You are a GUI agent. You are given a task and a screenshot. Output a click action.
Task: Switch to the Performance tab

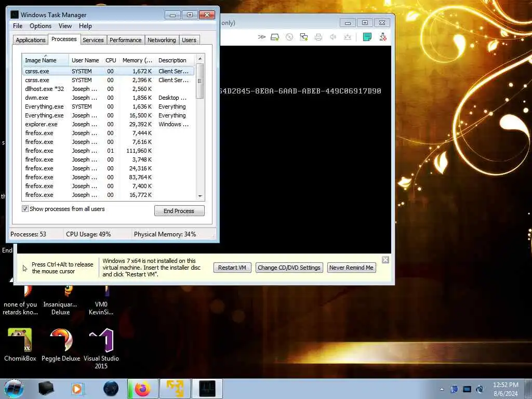point(125,40)
